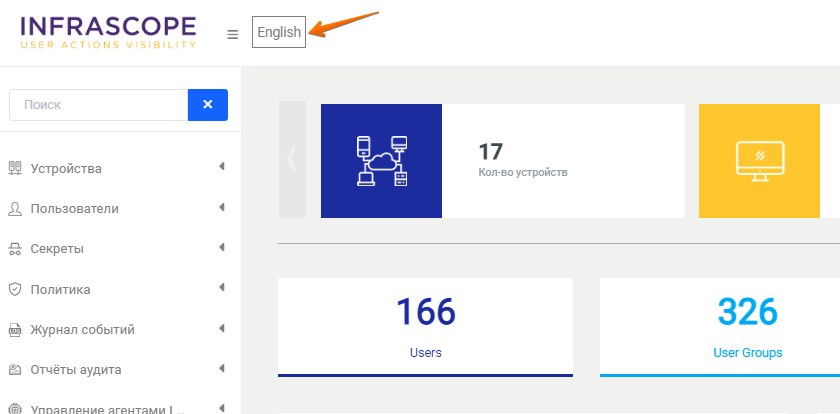Expand the Управление агентами submenu arrow
Screen dimensions: 840x414
222,408
